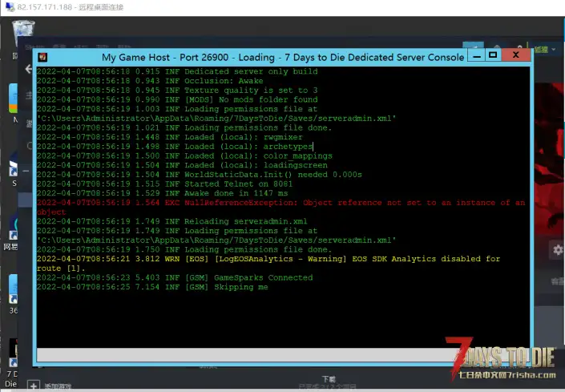Screen dimensions: 565x392
Task: Click the '[GSM] Skipping me' log line
Action: pos(152,287)
